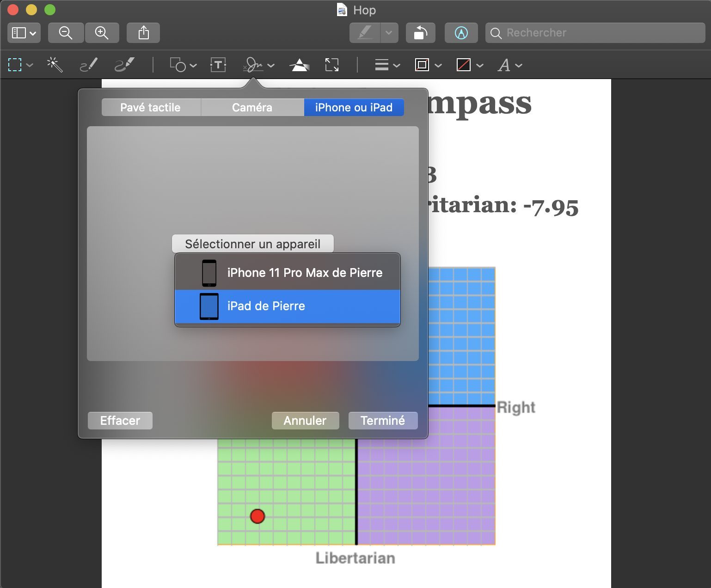This screenshot has width=711, height=588.
Task: Open the Adjust Size tool
Action: click(332, 65)
